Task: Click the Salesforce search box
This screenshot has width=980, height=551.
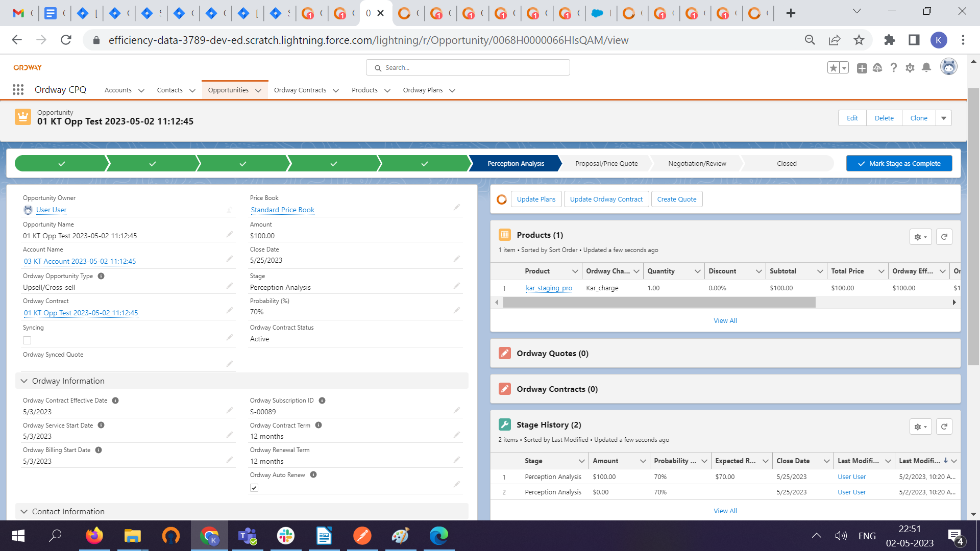Action: point(468,67)
